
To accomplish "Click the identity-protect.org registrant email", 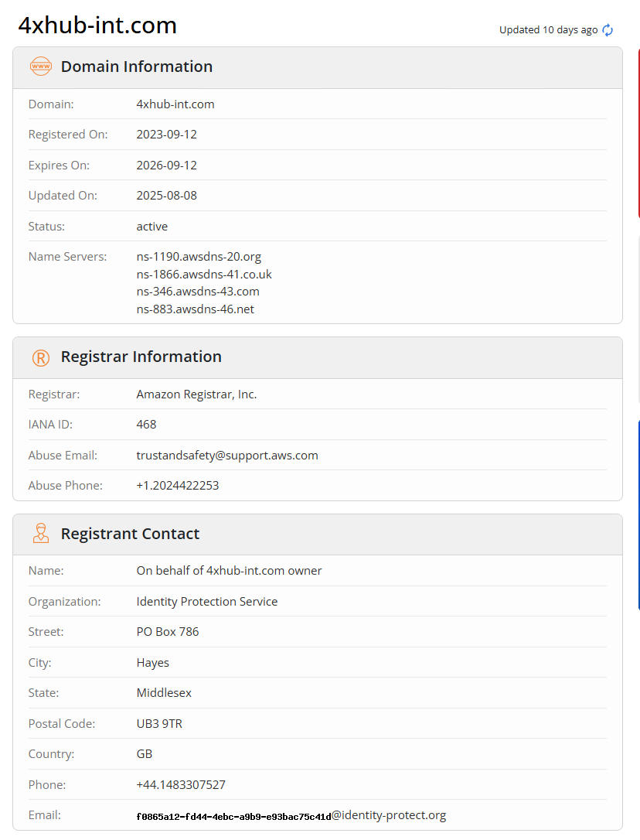I will pos(291,815).
